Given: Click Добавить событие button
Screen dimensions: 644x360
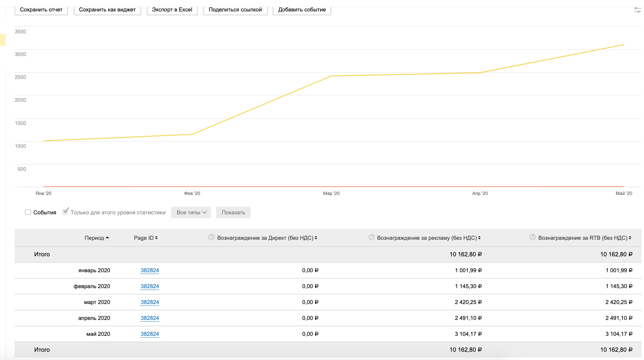Looking at the screenshot, I should pyautogui.click(x=302, y=10).
